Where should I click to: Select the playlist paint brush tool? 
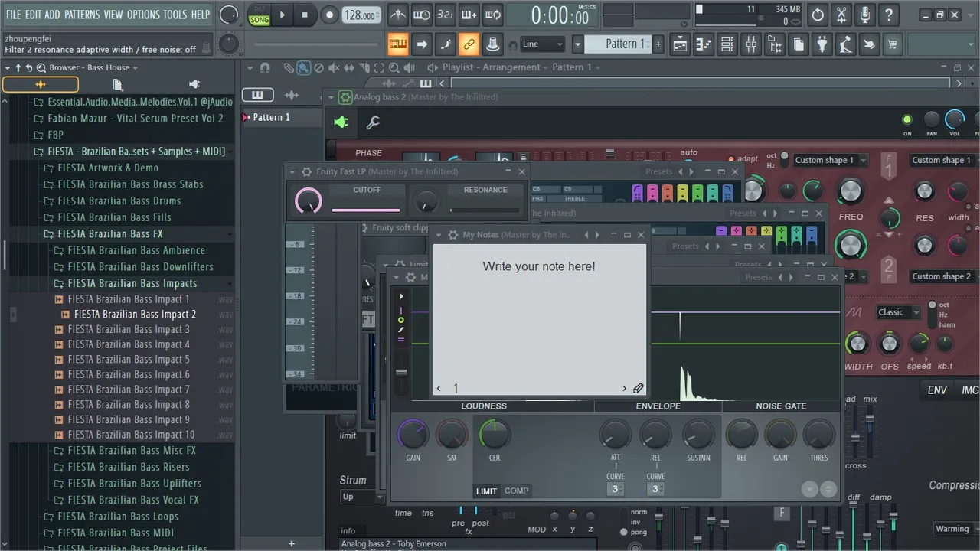pyautogui.click(x=304, y=67)
